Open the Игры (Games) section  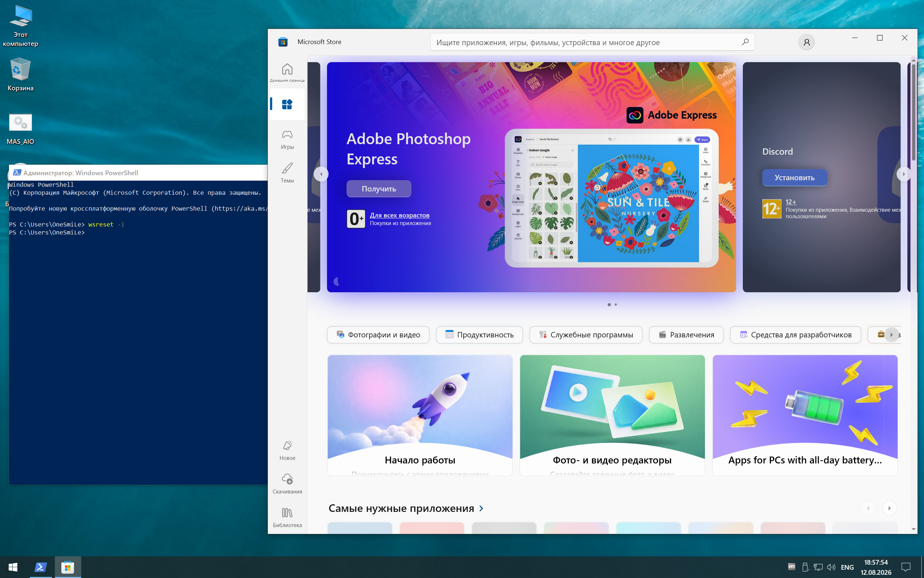287,139
